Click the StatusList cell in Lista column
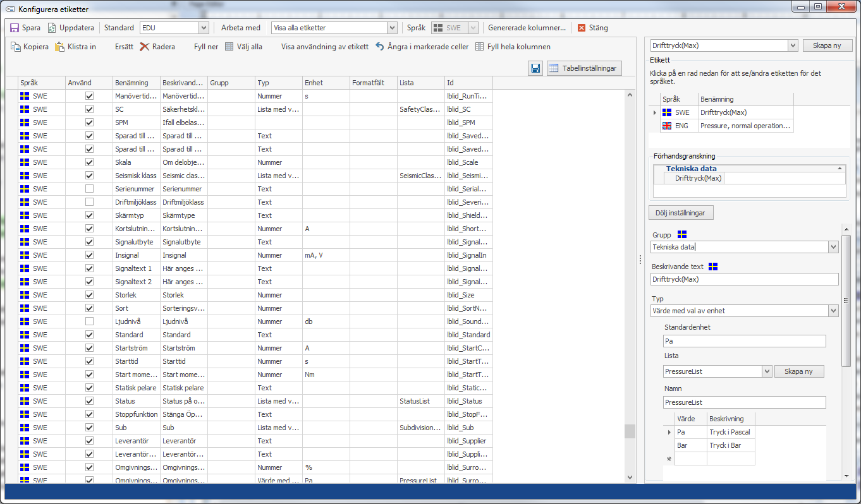 [421, 401]
